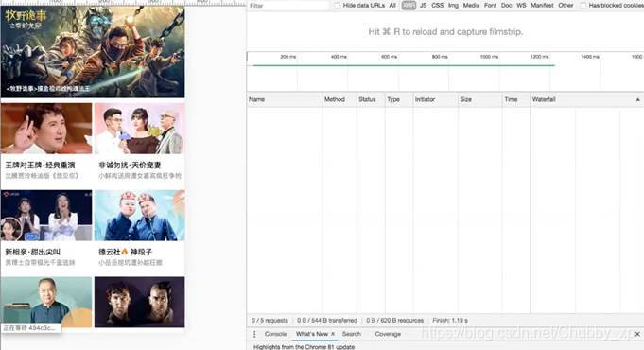Select the Manifest request filter

(542, 6)
